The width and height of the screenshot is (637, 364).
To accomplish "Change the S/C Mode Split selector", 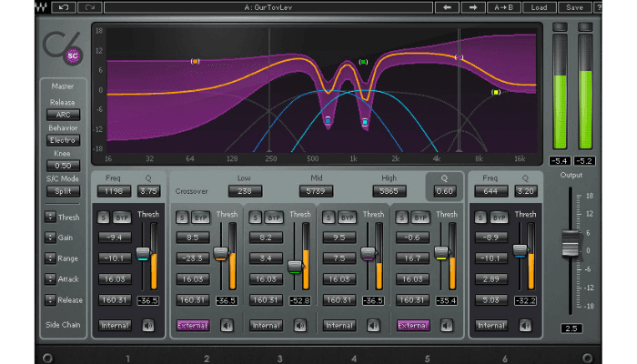I will point(63,191).
